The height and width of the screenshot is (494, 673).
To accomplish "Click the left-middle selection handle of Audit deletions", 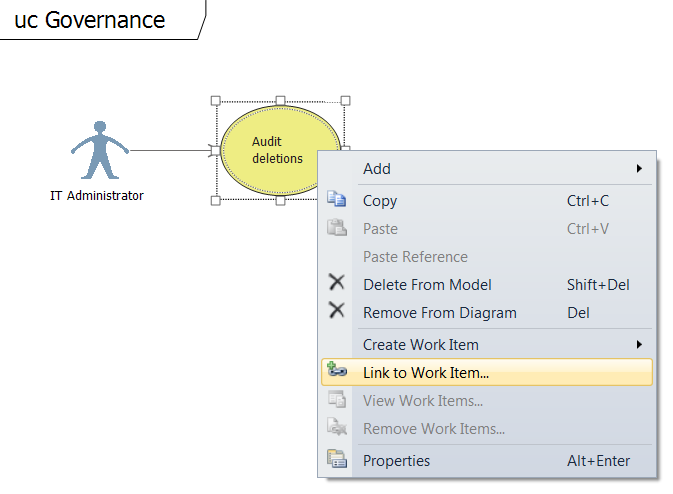I will 216,150.
